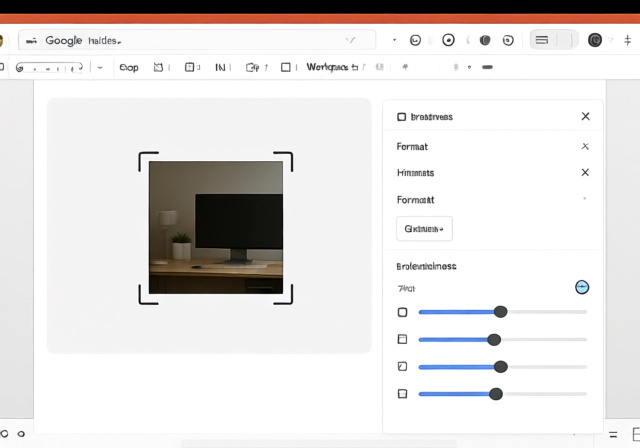The image size is (640, 448).
Task: Click the small icon before the third slider
Action: [x=403, y=366]
